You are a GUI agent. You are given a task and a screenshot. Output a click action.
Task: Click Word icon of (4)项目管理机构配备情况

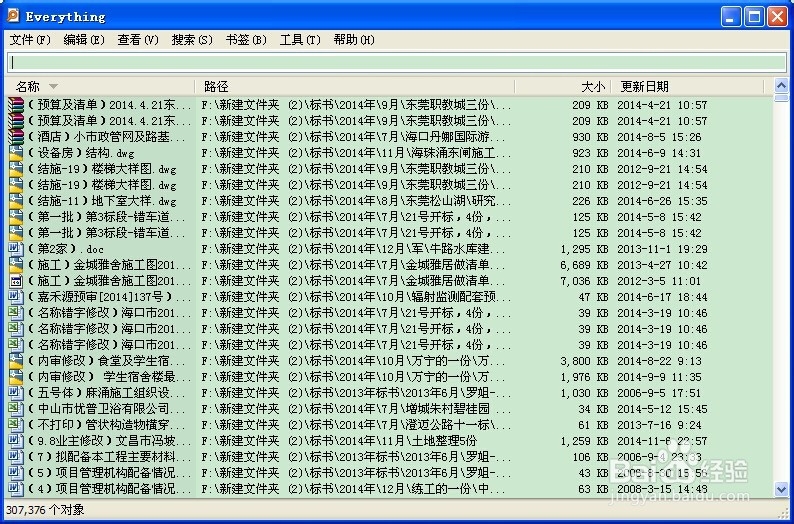16,489
